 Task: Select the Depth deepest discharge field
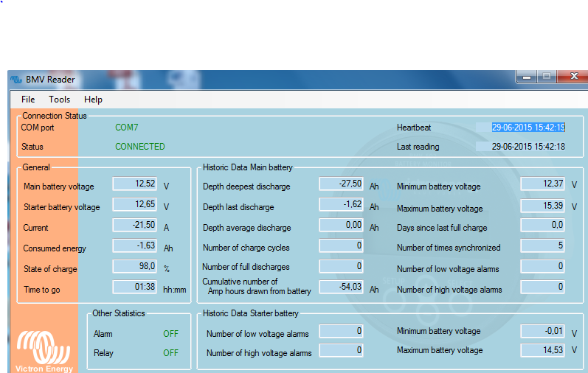342,184
